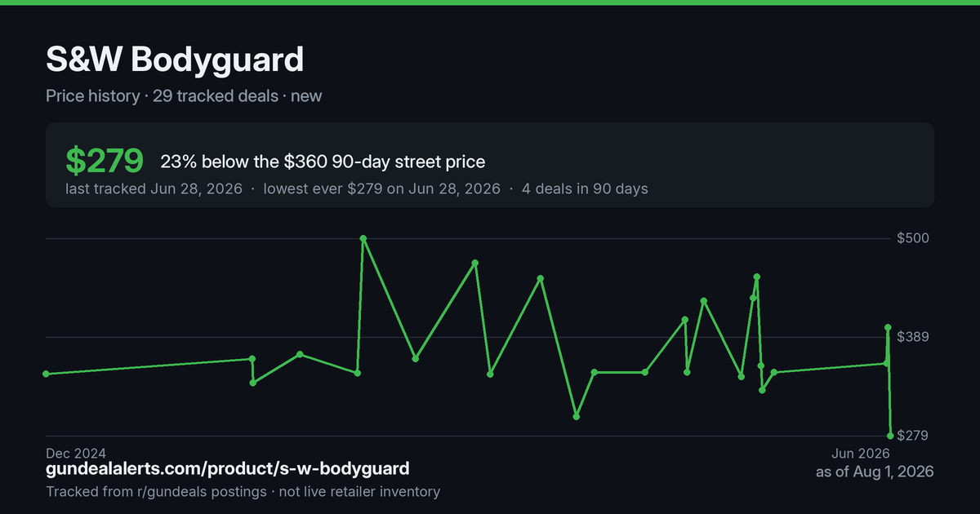Screen dimensions: 980x514
Task: Select the $500 peak data point
Action: pyautogui.click(x=363, y=238)
